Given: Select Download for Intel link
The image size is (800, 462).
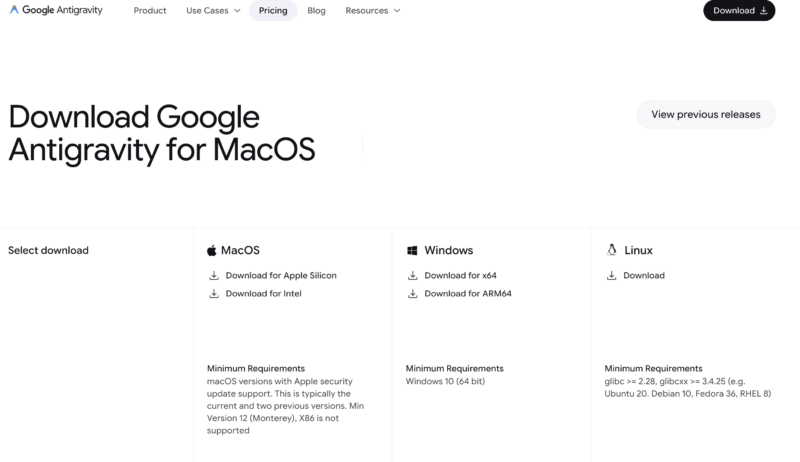Looking at the screenshot, I should [x=263, y=294].
